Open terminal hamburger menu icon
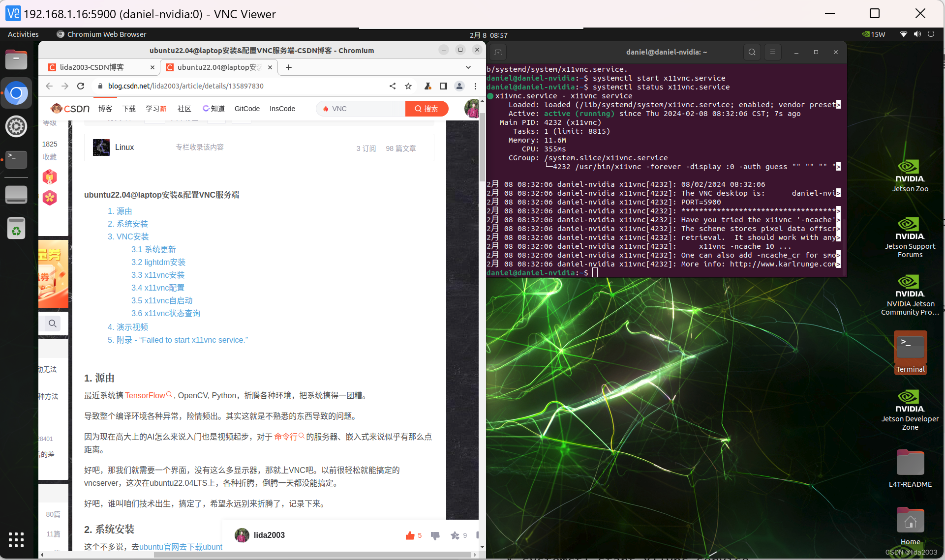The image size is (945, 560). tap(772, 52)
